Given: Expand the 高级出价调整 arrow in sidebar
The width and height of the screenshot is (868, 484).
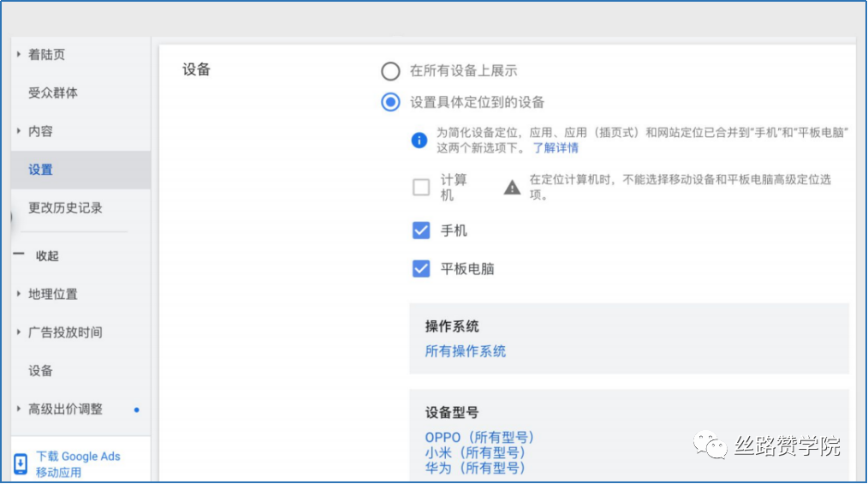Looking at the screenshot, I should 18,409.
